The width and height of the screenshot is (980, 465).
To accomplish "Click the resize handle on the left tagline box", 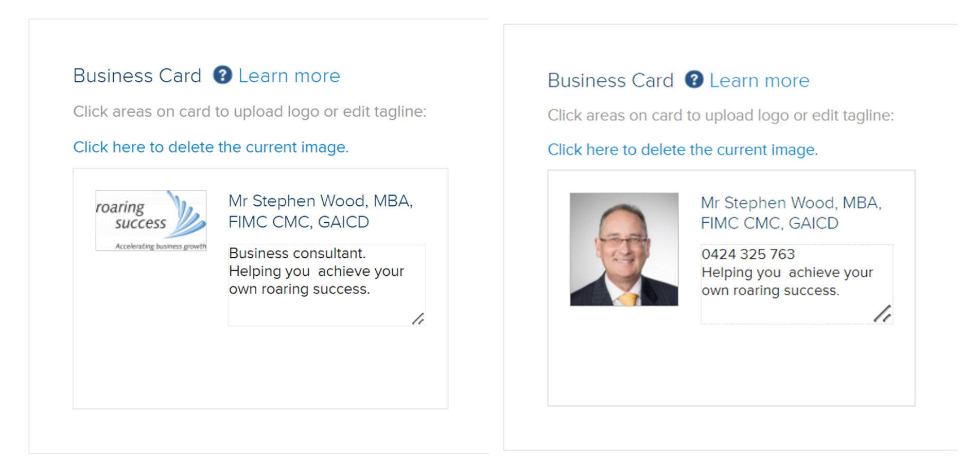I will [x=418, y=319].
